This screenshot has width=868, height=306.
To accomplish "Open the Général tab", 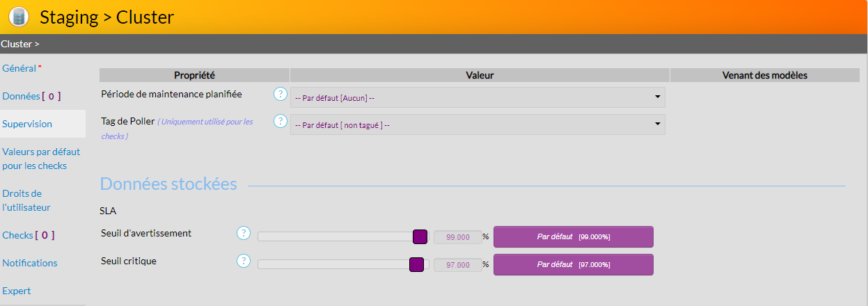I will (19, 68).
